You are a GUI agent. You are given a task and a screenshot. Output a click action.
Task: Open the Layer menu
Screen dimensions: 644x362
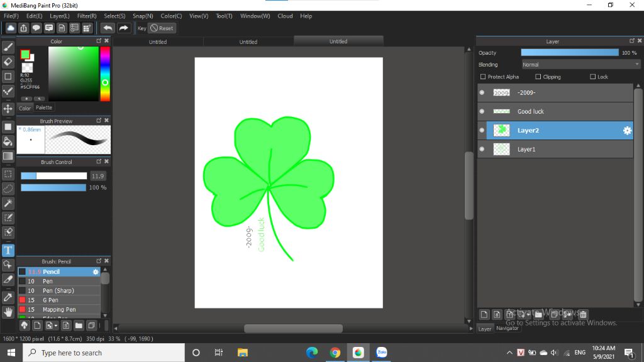click(x=60, y=16)
